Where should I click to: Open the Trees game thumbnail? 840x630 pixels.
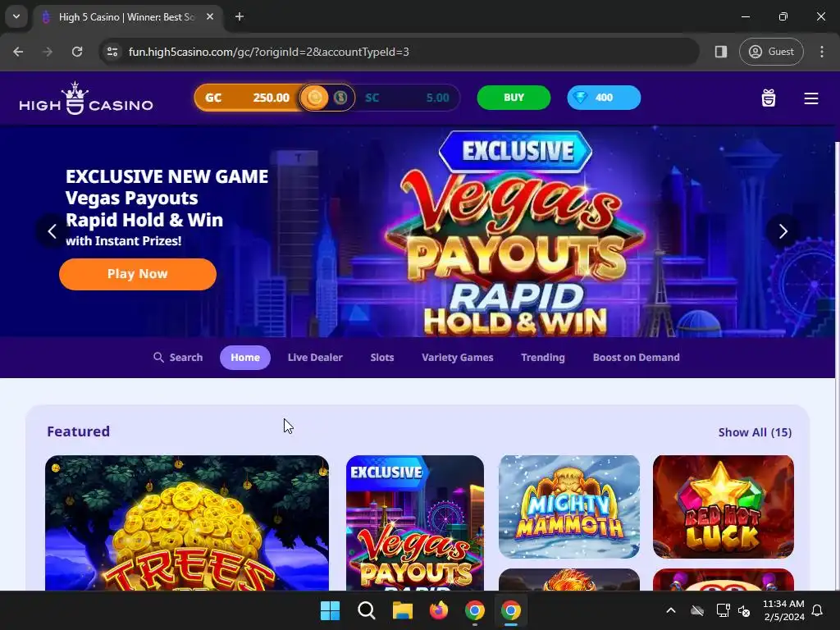(187, 523)
